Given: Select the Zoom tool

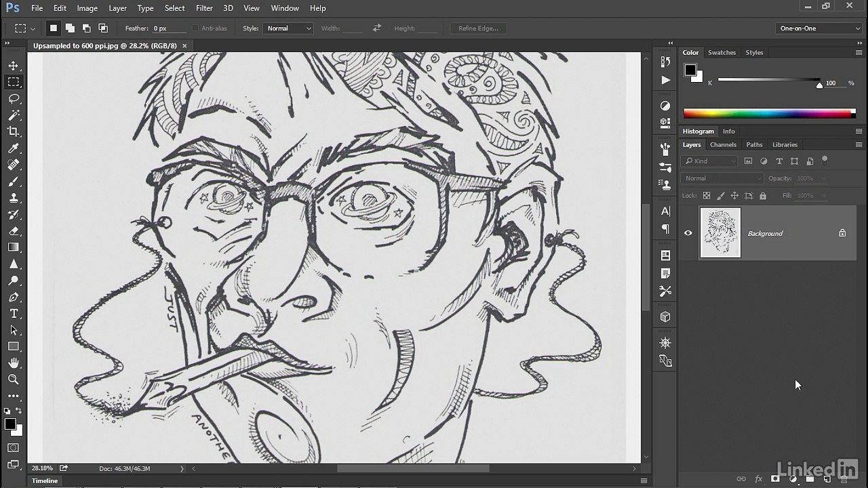Looking at the screenshot, I should [x=14, y=380].
